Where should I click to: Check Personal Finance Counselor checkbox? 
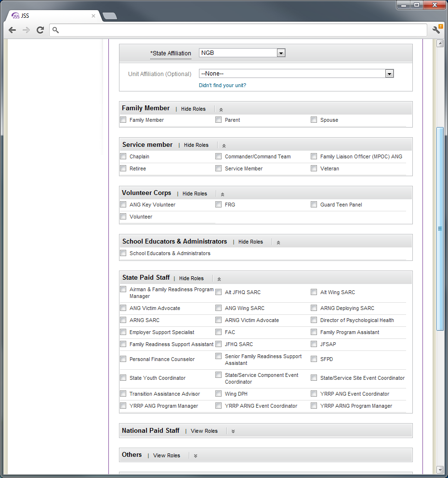123,359
